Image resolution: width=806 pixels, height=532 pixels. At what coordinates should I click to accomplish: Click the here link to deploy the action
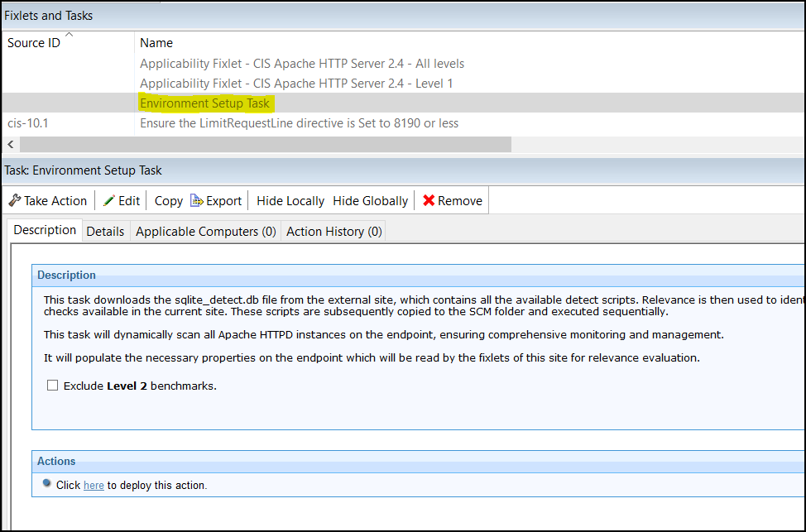click(94, 485)
